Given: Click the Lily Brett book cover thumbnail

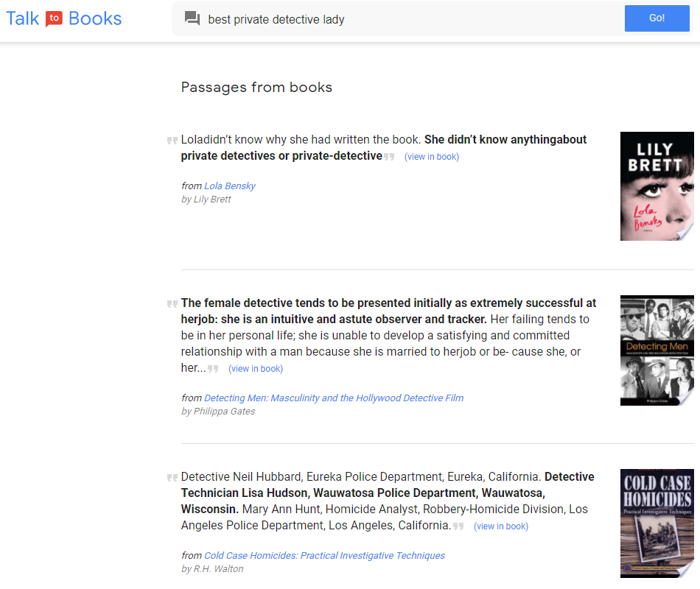Looking at the screenshot, I should (657, 186).
